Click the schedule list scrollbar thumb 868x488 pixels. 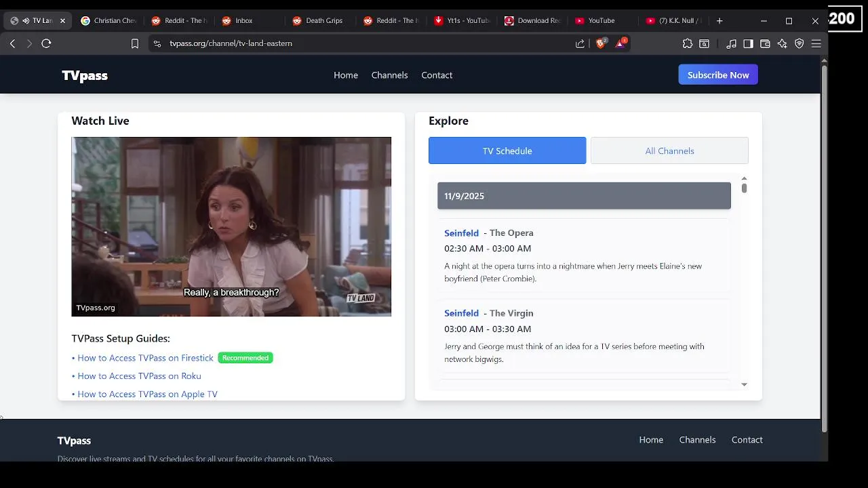coord(744,188)
